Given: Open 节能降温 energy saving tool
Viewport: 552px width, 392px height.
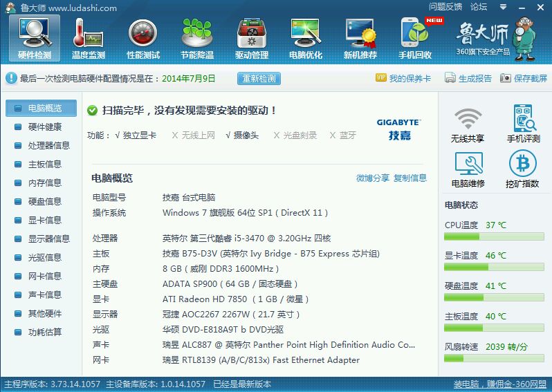Looking at the screenshot, I should 197,38.
